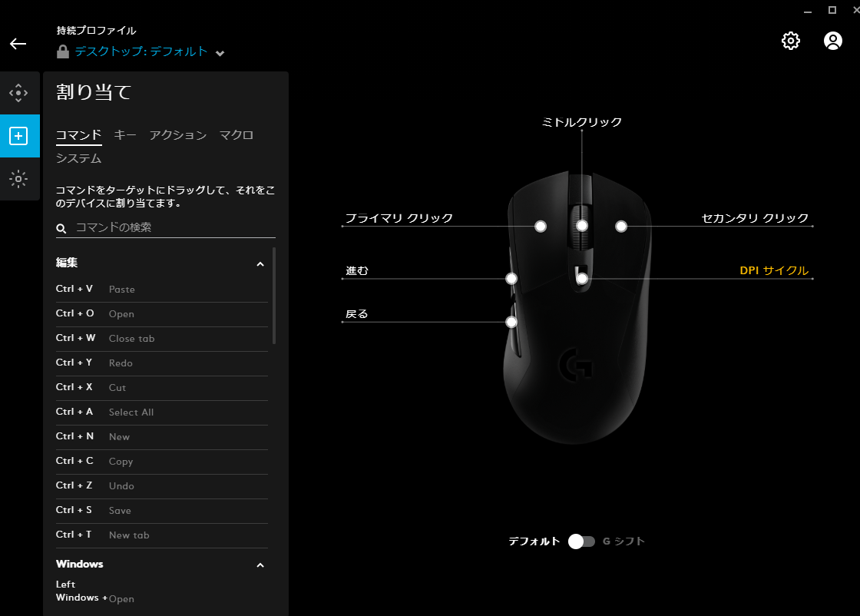Select the Left Windows + Open command

tap(162, 592)
